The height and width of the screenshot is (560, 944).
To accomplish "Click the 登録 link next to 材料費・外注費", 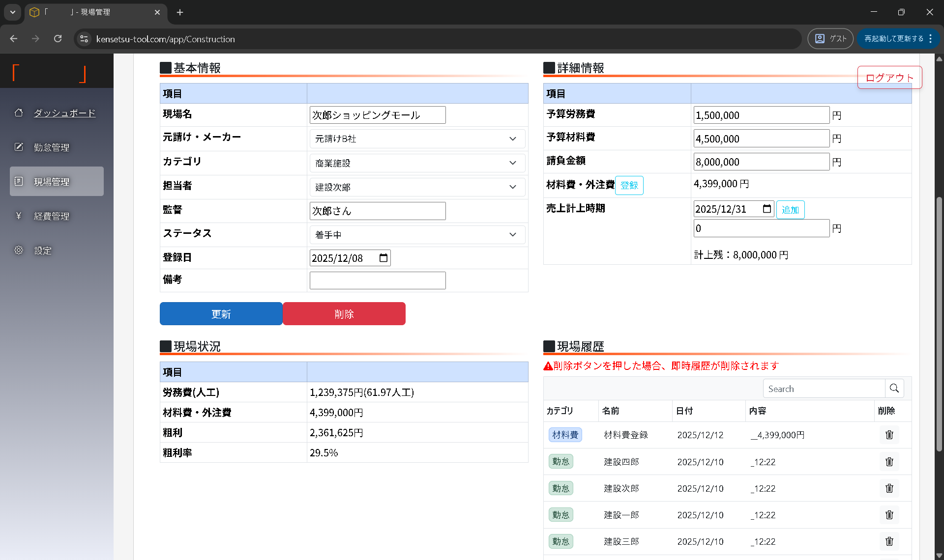I will pos(629,185).
